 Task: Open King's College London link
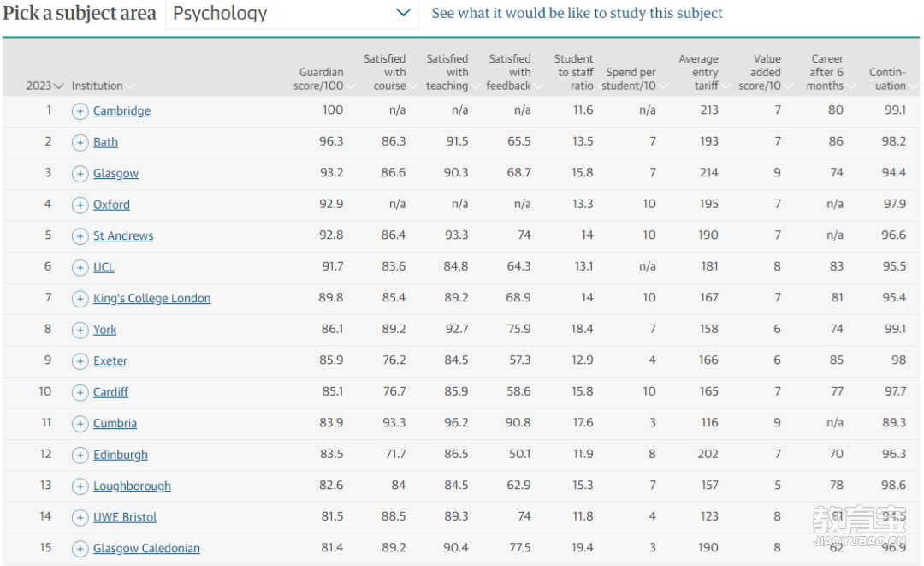point(151,298)
